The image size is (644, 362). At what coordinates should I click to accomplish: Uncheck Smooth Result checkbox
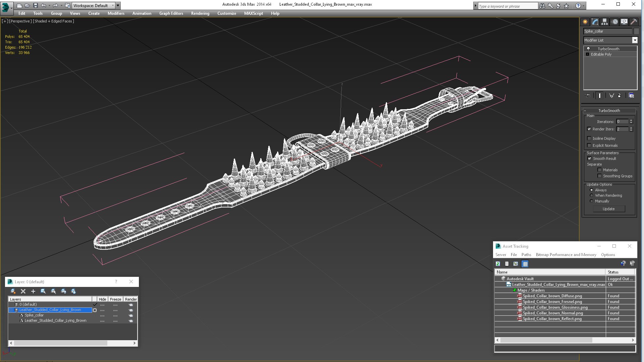pos(589,159)
